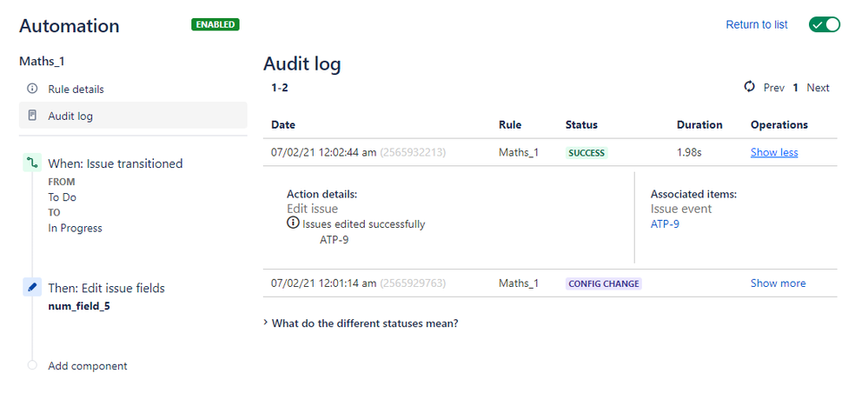Click the Rule details info icon
Image resolution: width=868 pixels, height=413 pixels.
32,89
